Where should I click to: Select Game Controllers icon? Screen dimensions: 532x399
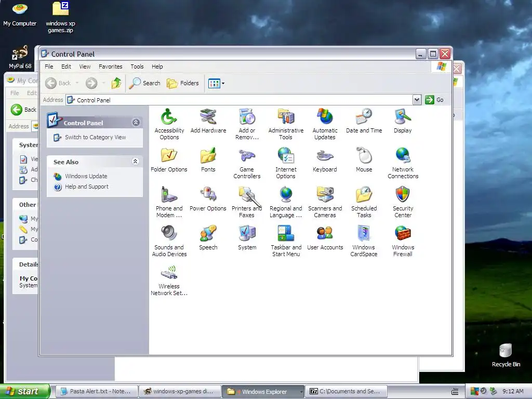[247, 163]
